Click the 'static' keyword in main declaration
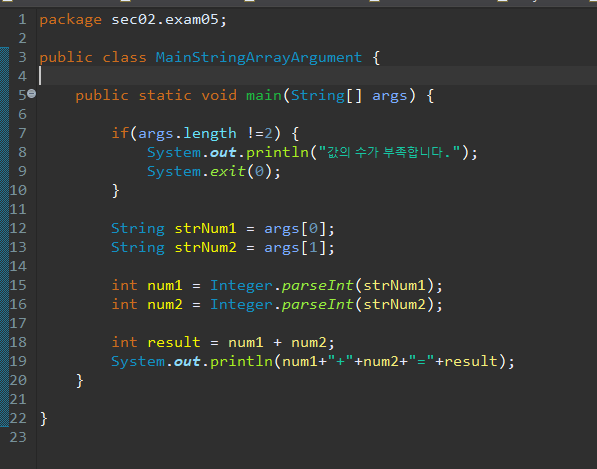The image size is (597, 469). [x=165, y=95]
